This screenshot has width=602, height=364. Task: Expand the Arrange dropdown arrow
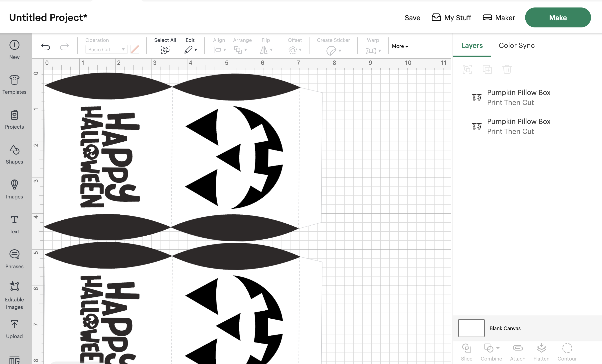246,50
